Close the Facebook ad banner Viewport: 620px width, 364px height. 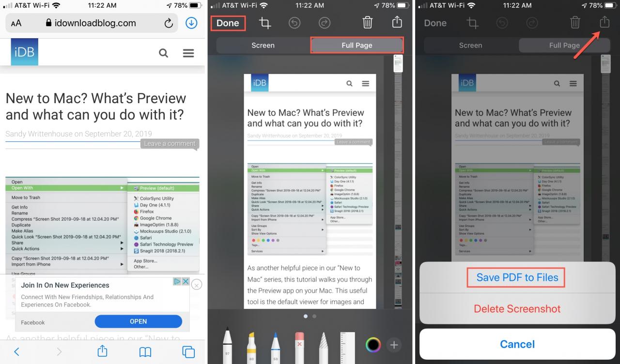pyautogui.click(x=196, y=285)
